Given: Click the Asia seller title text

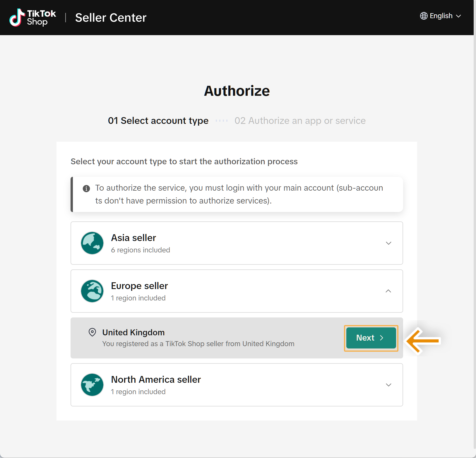Looking at the screenshot, I should (x=133, y=238).
